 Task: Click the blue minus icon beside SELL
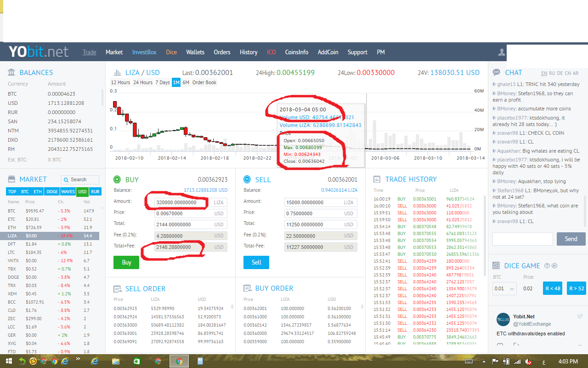[x=247, y=179]
